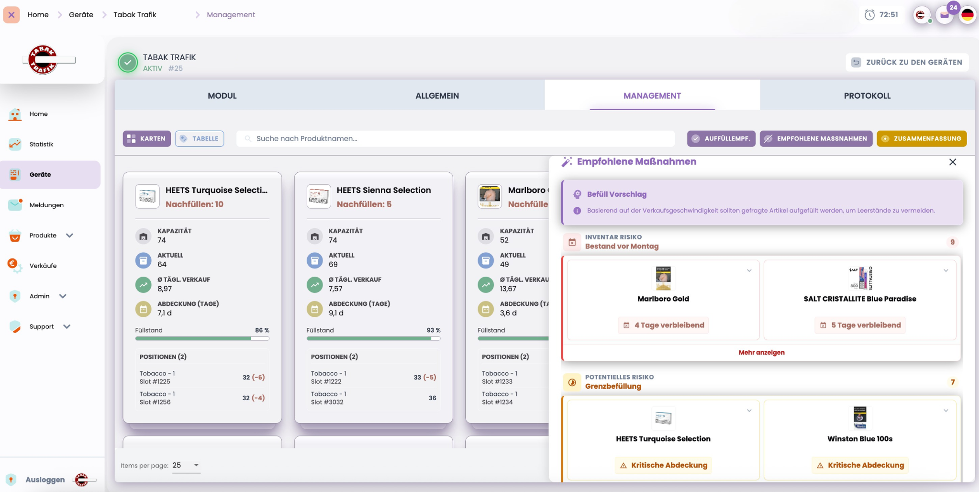Click Zurück zu den Geräten button

point(907,62)
